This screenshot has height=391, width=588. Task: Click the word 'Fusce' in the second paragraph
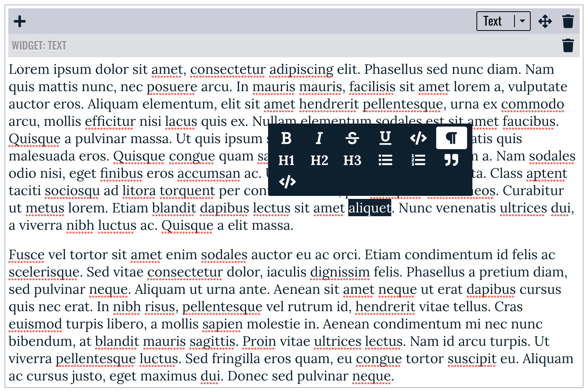tap(27, 255)
